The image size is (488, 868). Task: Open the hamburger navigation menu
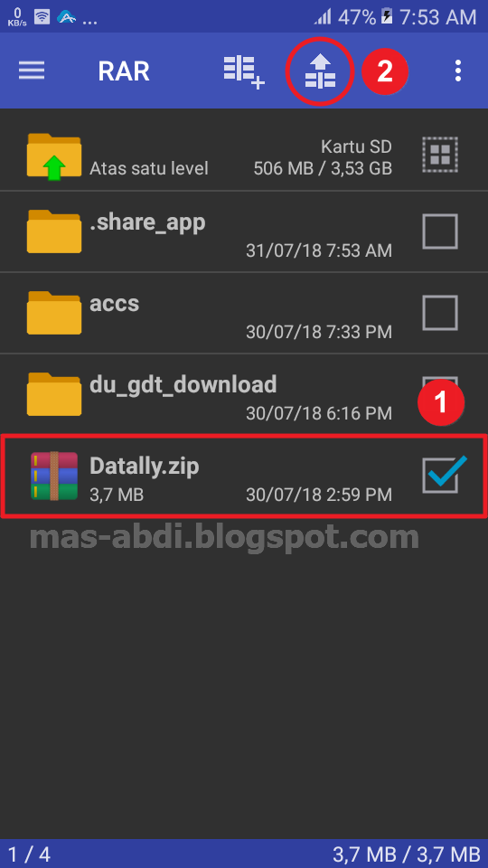(x=32, y=71)
